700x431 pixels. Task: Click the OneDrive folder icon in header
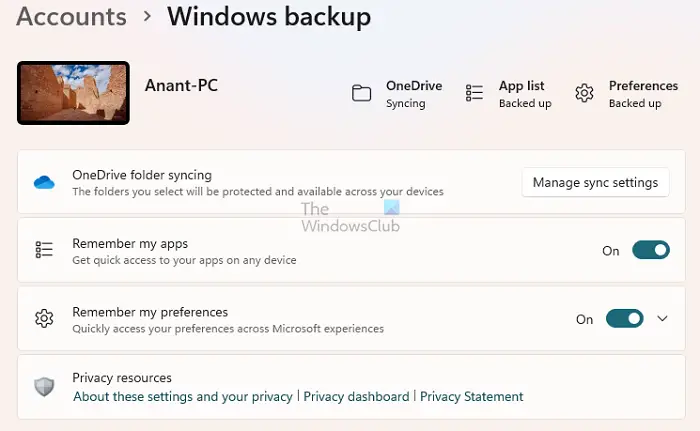coord(362,94)
